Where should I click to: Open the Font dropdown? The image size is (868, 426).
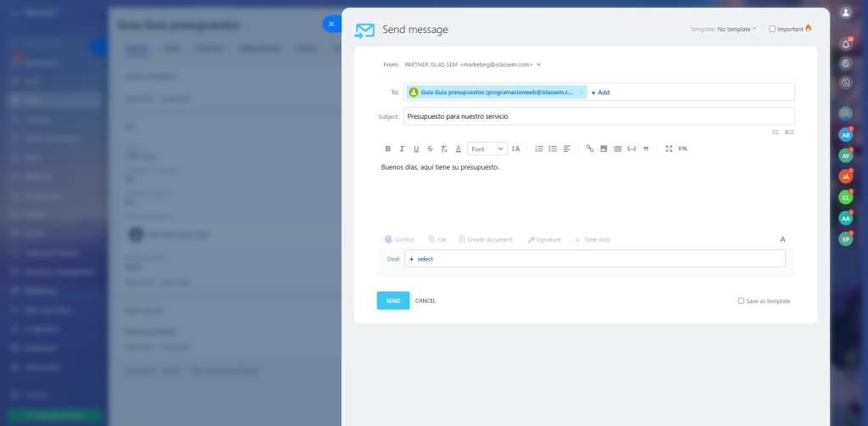click(x=487, y=149)
